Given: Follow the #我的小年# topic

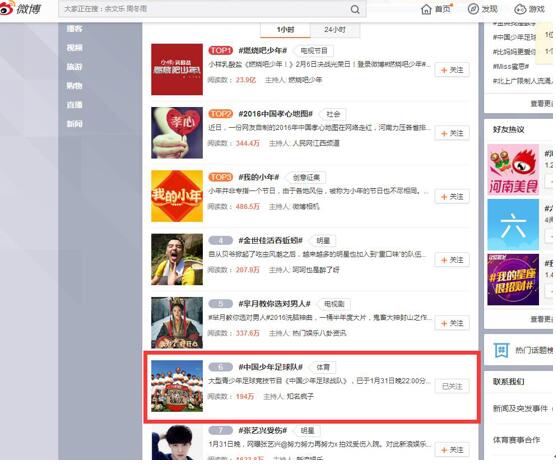Looking at the screenshot, I should [452, 197].
